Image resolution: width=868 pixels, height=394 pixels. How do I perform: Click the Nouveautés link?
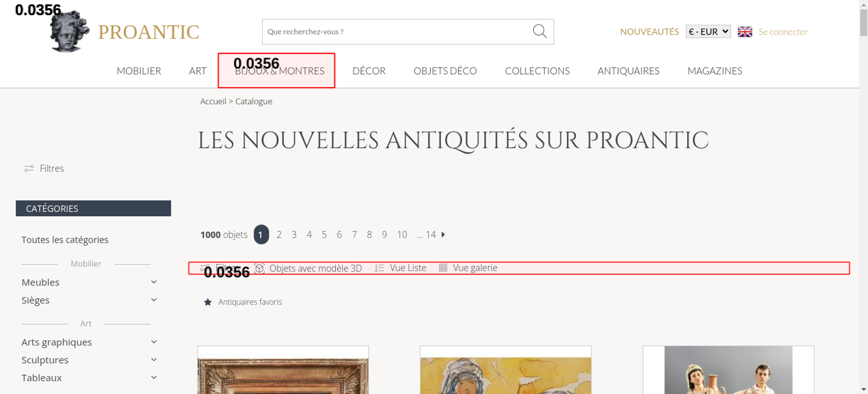pos(649,32)
